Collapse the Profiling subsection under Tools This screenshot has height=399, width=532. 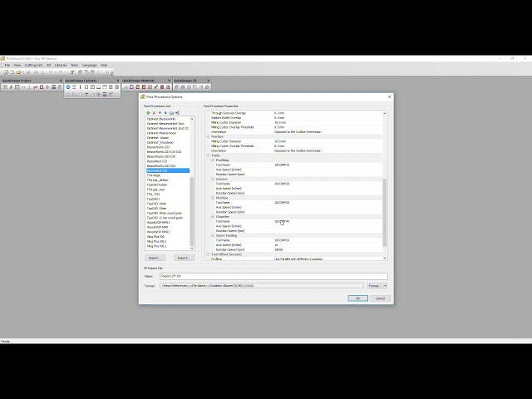tap(213, 160)
